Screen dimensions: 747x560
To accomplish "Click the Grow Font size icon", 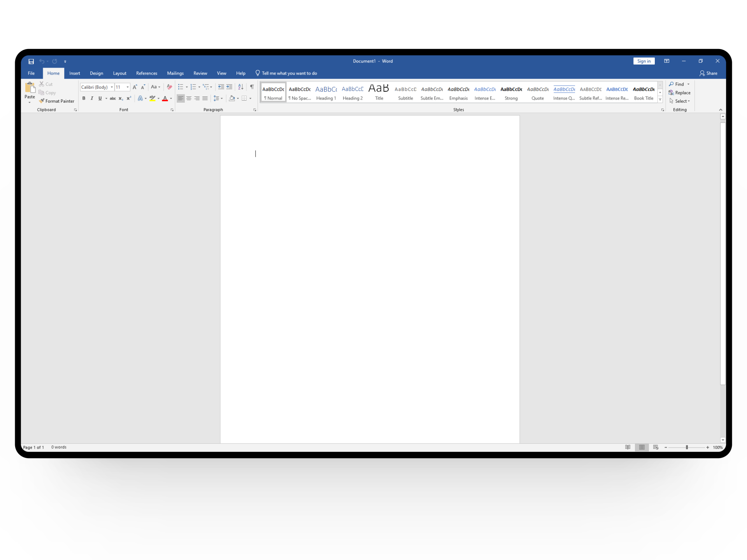I will tap(135, 87).
